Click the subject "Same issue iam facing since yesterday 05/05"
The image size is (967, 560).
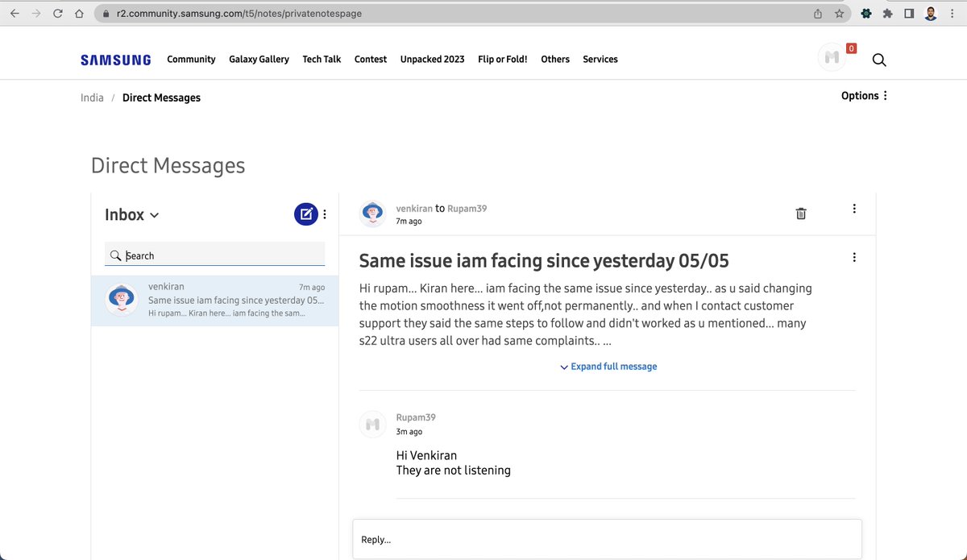click(544, 261)
